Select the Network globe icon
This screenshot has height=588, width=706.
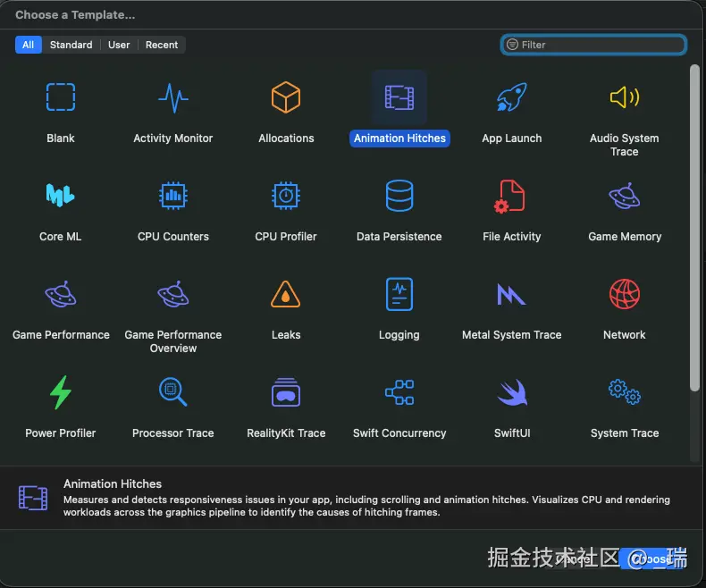(625, 294)
